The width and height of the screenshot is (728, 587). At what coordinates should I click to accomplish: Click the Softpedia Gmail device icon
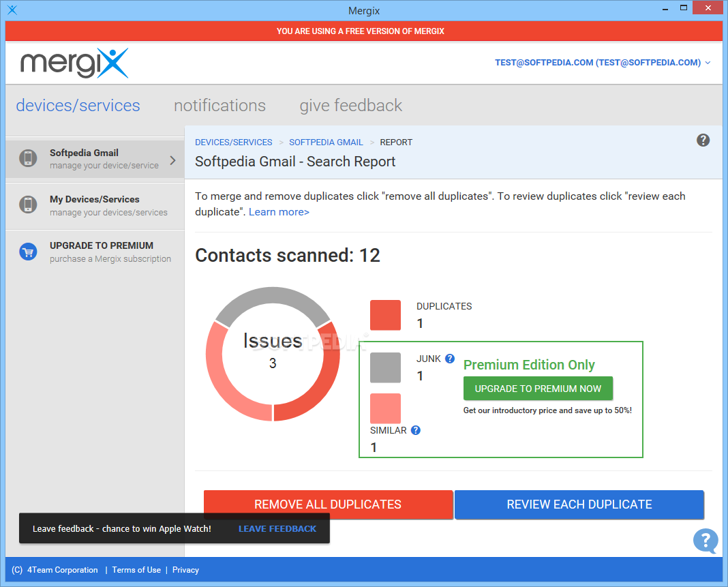point(28,158)
